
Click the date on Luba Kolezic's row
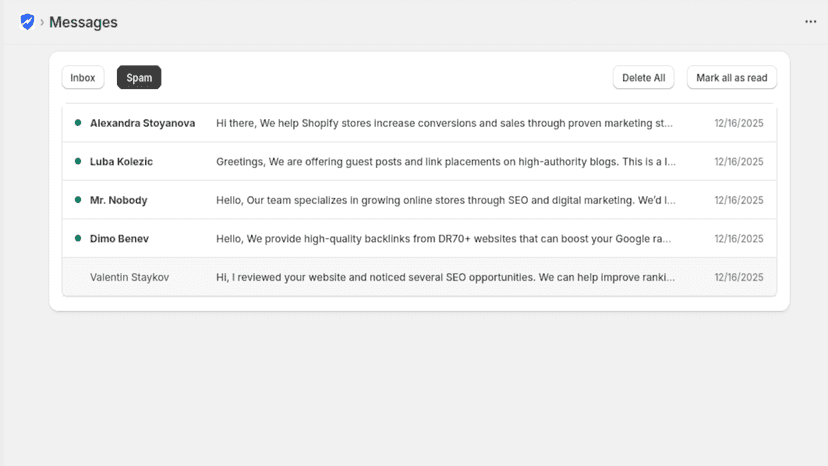coord(739,162)
